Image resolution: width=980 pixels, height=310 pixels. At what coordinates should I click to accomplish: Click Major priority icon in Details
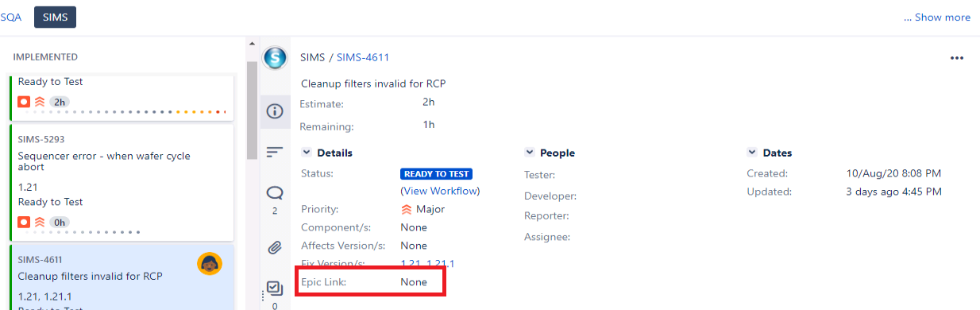point(406,210)
